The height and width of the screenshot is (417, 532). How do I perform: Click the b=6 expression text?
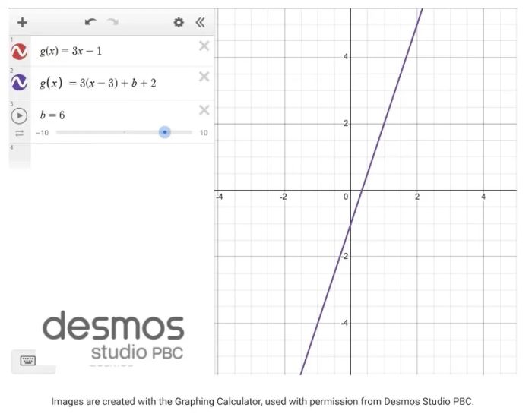click(52, 115)
